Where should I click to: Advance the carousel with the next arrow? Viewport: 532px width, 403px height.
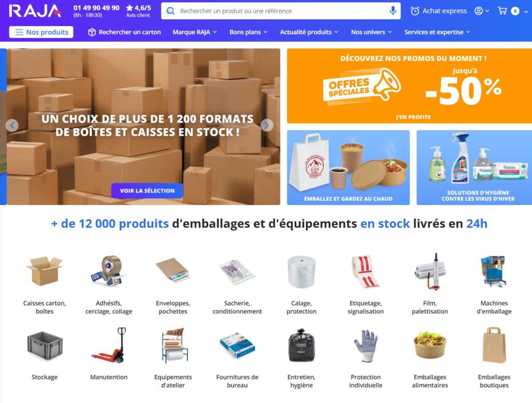coord(267,126)
